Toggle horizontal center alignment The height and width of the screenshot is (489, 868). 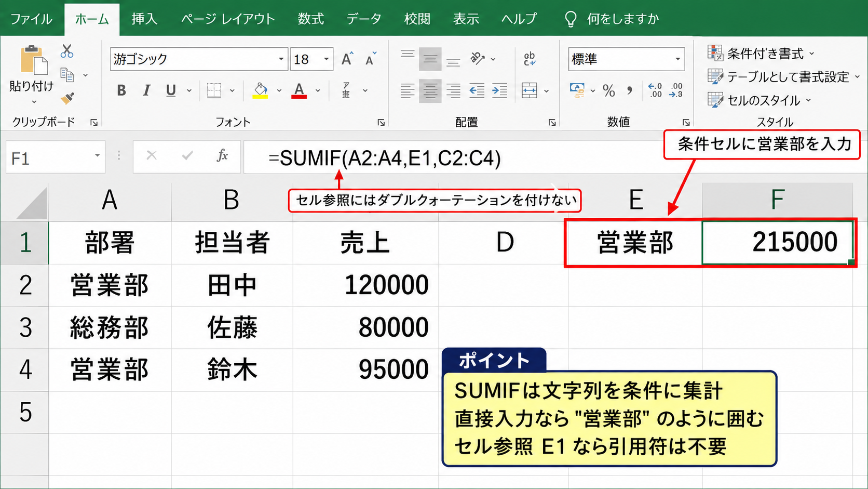(x=430, y=91)
